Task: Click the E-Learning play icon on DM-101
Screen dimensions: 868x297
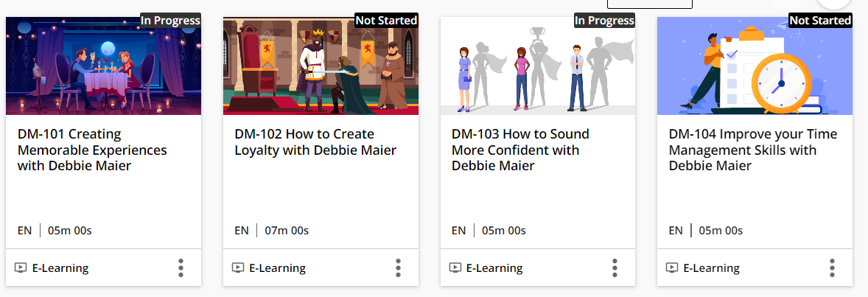Action: [x=21, y=268]
